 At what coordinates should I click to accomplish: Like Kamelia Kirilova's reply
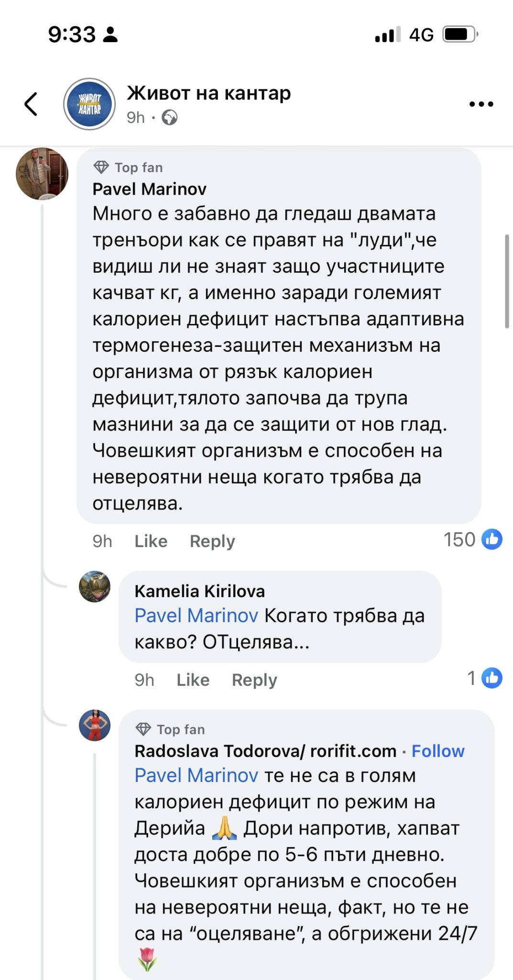[x=193, y=680]
